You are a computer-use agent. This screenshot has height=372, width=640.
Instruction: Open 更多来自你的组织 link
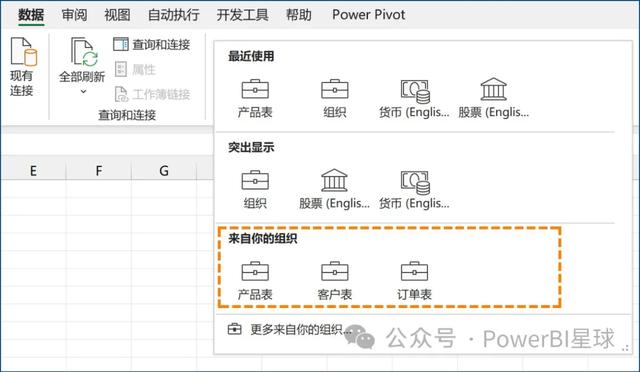click(x=290, y=329)
